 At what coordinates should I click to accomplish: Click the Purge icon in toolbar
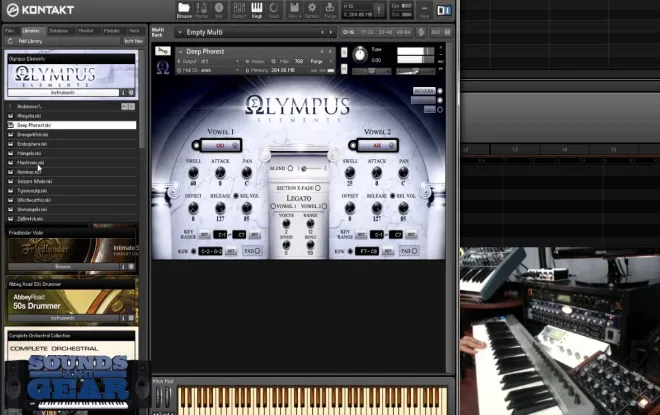pyautogui.click(x=330, y=10)
